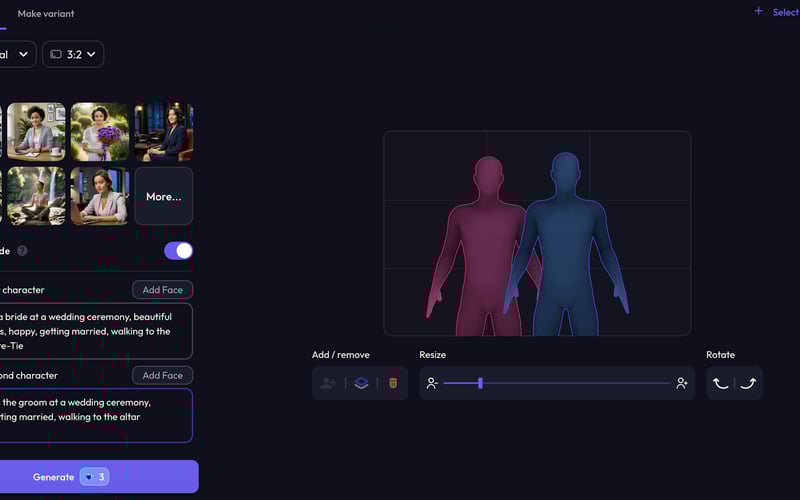Click the help question mark icon
Viewport: 800px width, 500px height.
pyautogui.click(x=22, y=251)
